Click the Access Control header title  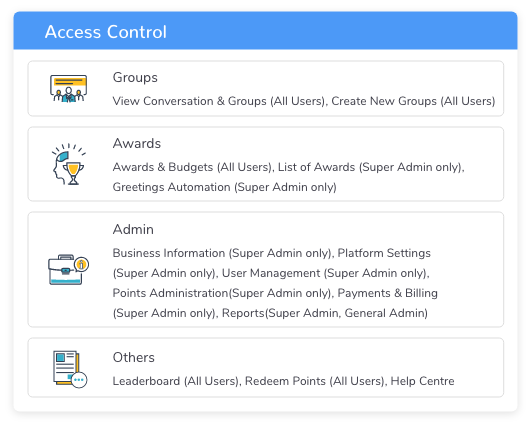tap(106, 32)
